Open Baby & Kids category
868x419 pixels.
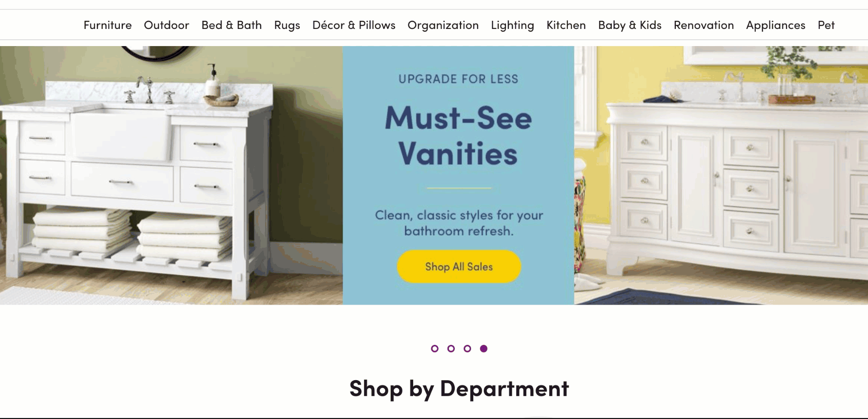[x=630, y=25]
